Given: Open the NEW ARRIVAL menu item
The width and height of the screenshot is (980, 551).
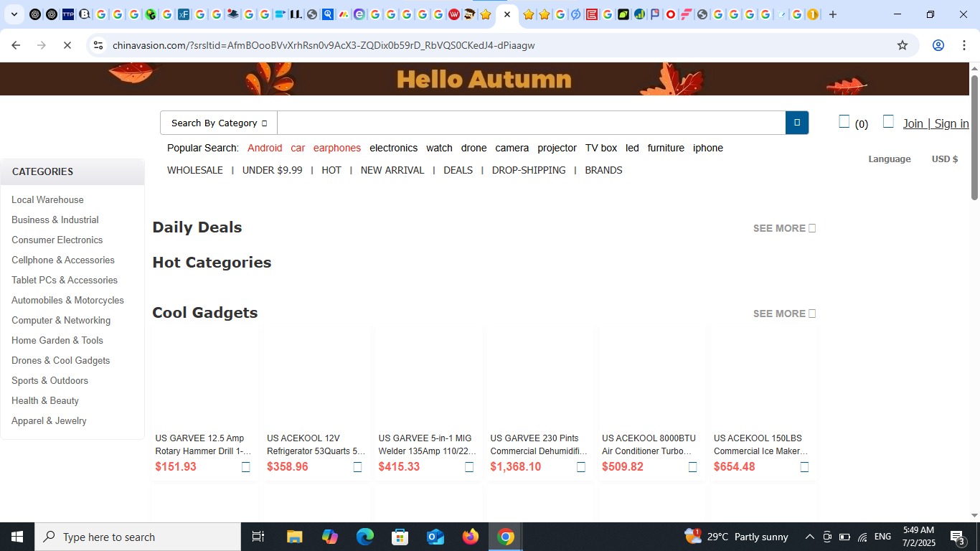Looking at the screenshot, I should [x=392, y=170].
